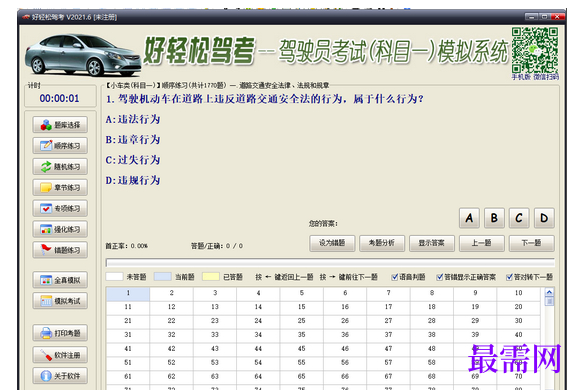This screenshot has height=390, width=580.
Task: Toggle 语音判题 voice judging checkbox
Action: pos(395,277)
